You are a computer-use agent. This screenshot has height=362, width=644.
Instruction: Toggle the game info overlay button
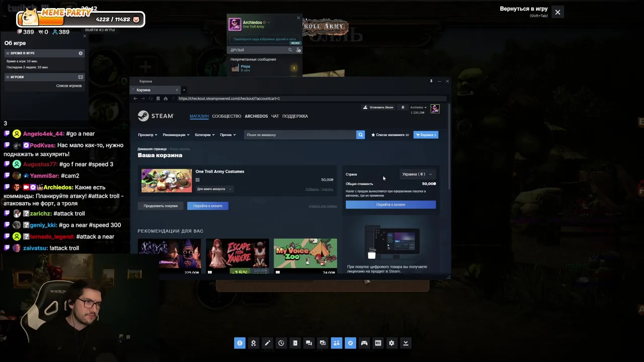(239, 343)
